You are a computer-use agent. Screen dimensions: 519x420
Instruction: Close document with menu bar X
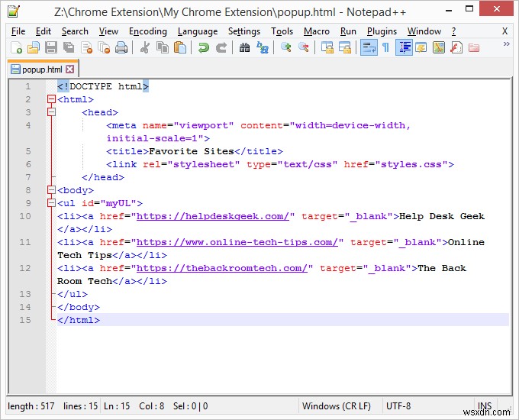click(x=504, y=31)
